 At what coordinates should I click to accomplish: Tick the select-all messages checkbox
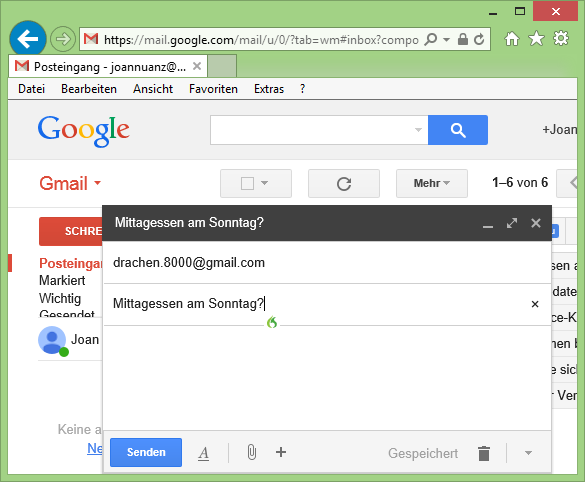coord(247,183)
